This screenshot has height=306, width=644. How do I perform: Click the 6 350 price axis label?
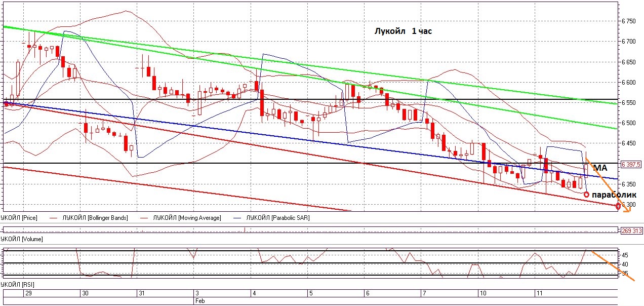pos(628,184)
